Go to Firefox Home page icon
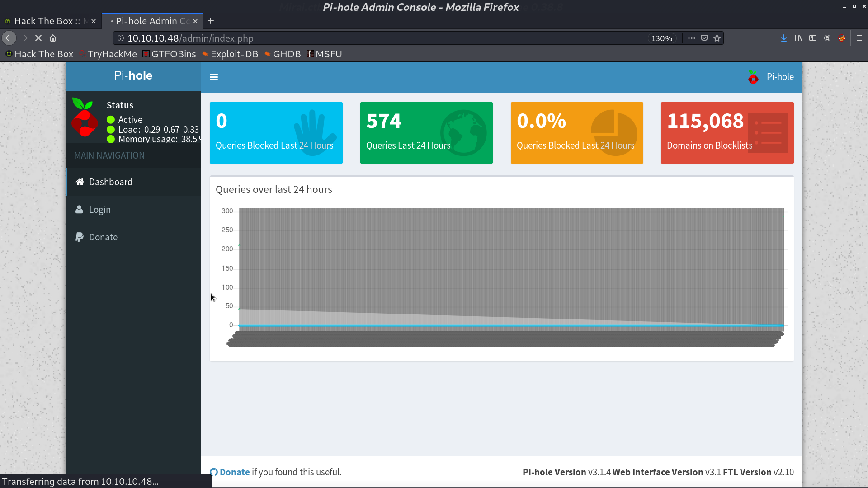 click(53, 38)
